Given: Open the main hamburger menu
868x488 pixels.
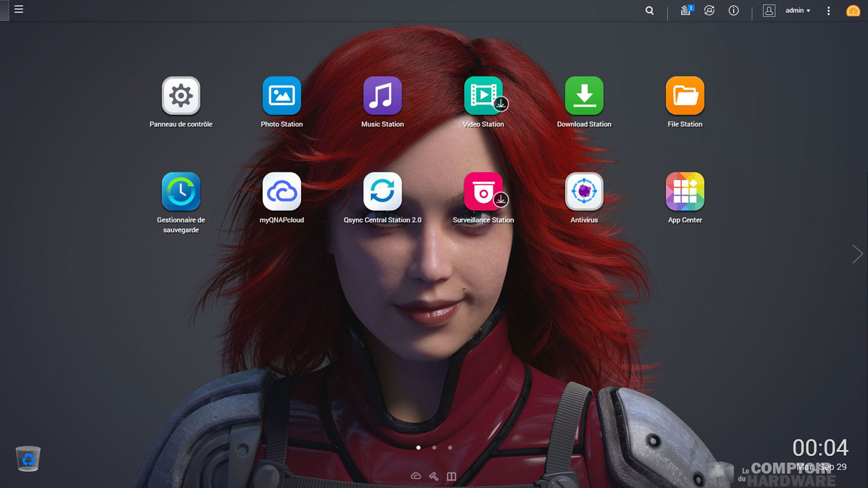Looking at the screenshot, I should (x=19, y=10).
